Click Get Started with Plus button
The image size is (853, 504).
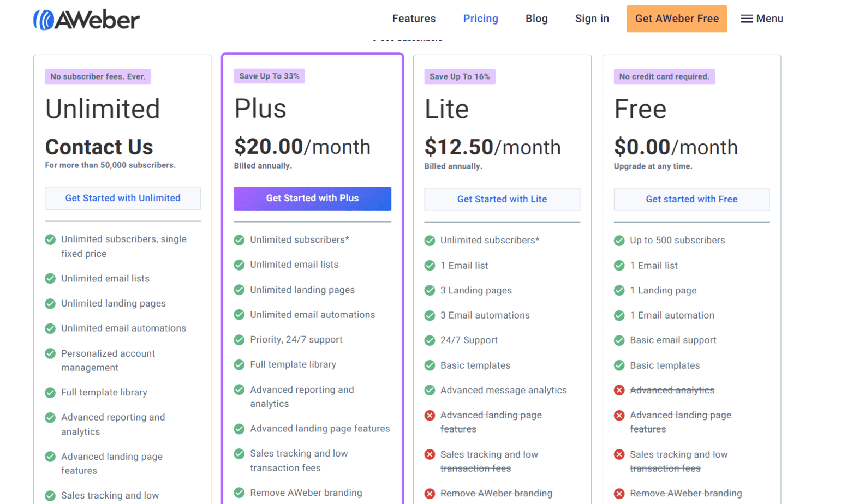(x=312, y=199)
